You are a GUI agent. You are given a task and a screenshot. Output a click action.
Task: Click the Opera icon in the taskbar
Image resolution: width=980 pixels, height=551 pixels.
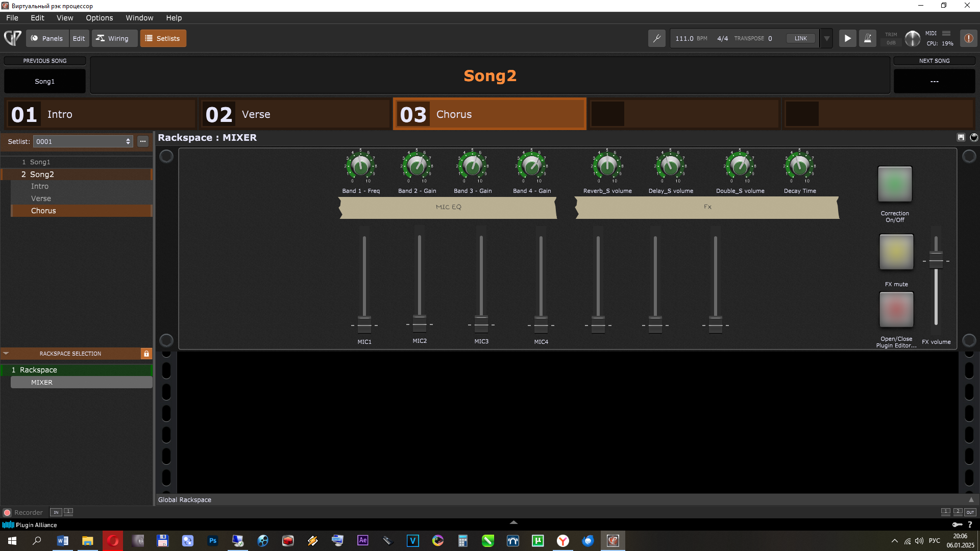(113, 541)
